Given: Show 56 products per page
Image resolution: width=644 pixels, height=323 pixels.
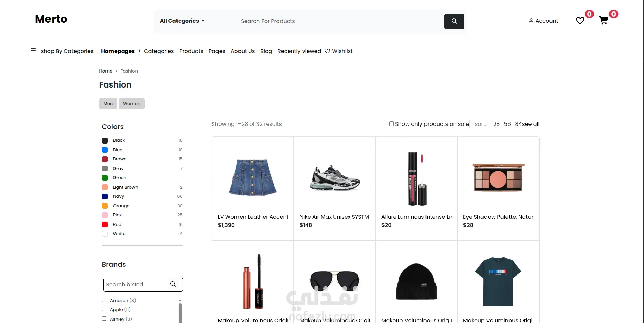Looking at the screenshot, I should 507,124.
